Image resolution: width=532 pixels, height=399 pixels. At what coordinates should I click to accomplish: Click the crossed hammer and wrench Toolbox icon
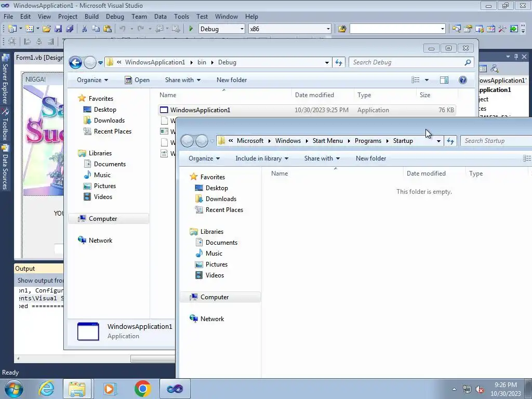click(x=502, y=29)
